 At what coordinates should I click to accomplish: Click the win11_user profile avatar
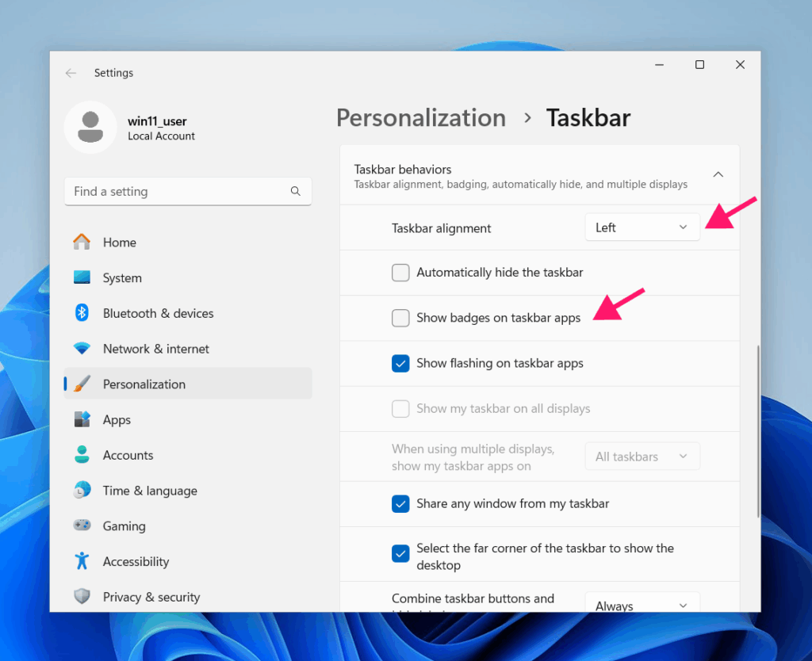coord(90,128)
